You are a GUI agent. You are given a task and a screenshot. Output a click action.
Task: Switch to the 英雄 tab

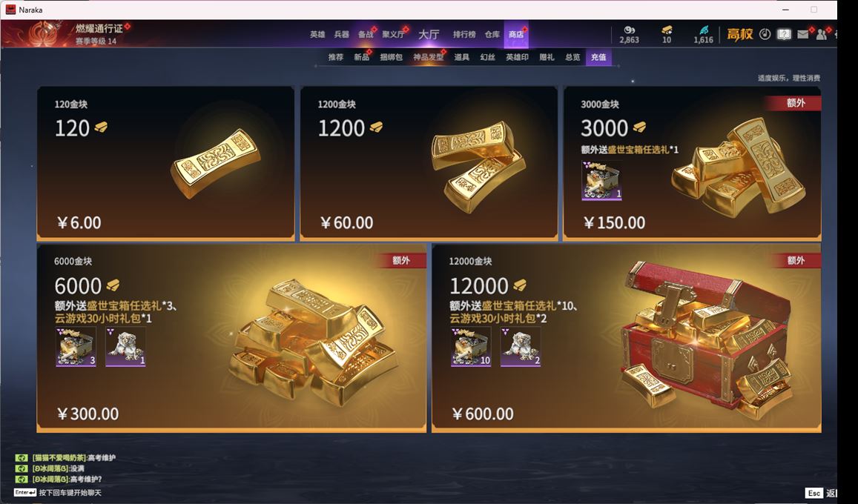click(x=317, y=34)
